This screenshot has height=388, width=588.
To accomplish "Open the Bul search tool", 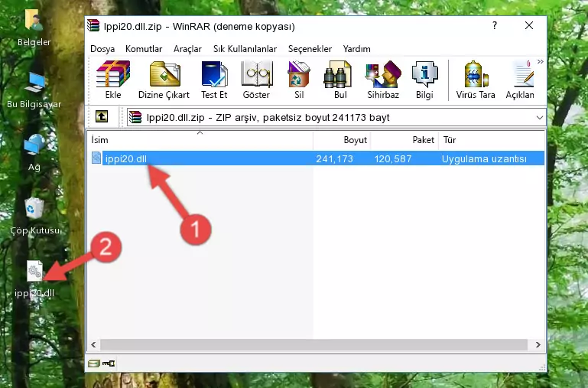I will coord(340,80).
